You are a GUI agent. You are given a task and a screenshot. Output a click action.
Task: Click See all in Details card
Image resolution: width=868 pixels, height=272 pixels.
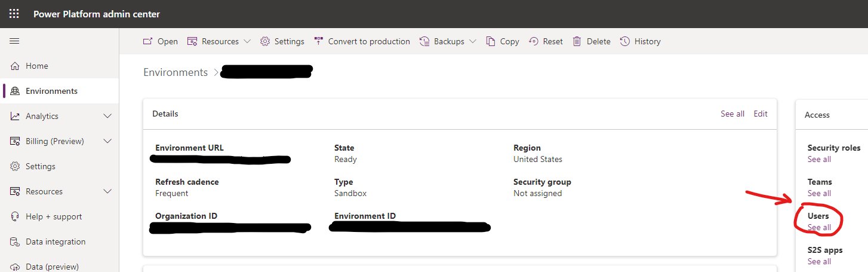(732, 114)
